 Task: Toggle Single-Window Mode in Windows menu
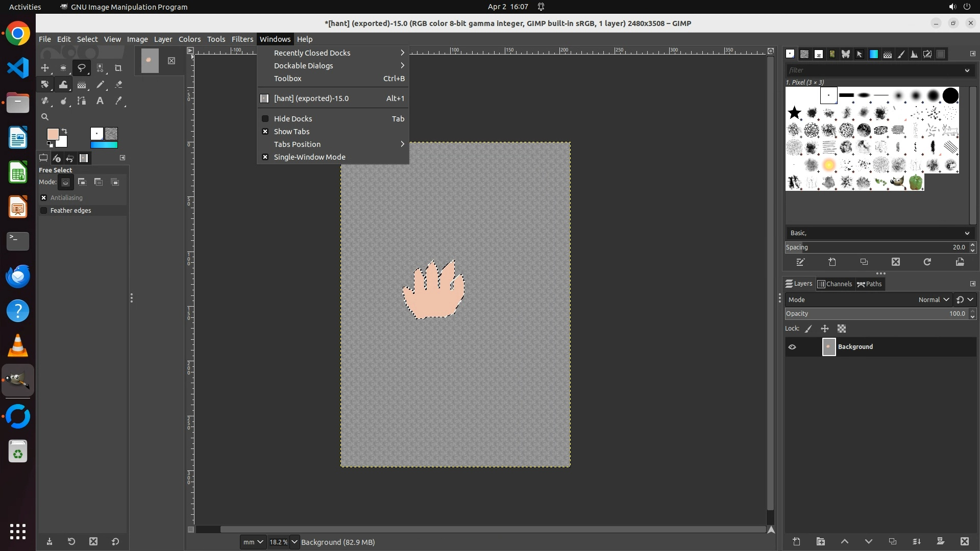(x=309, y=157)
